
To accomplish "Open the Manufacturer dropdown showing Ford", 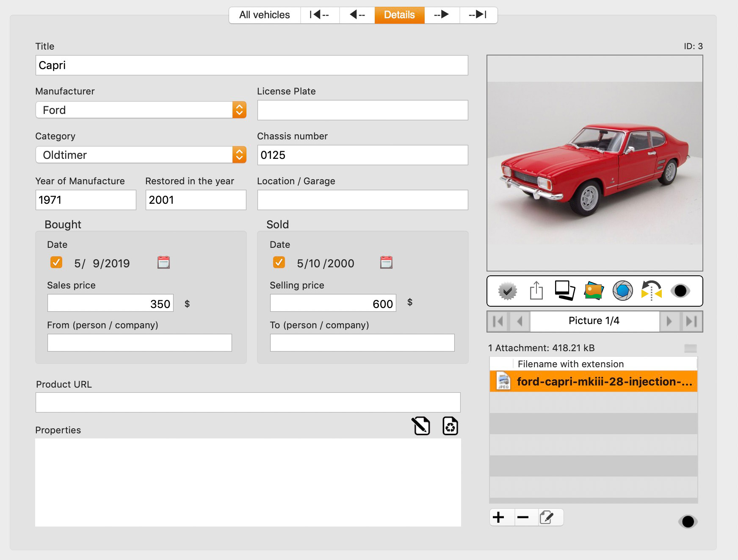I will click(x=141, y=110).
